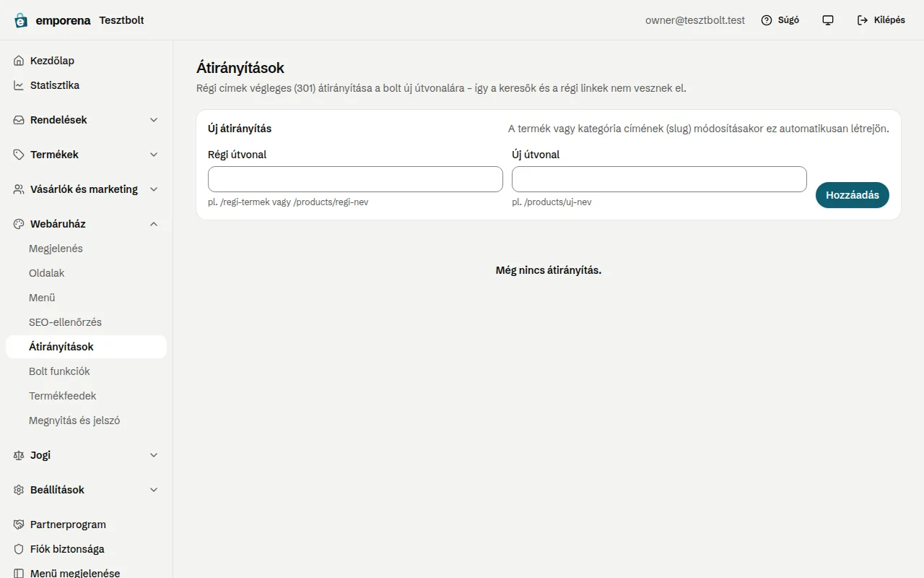Click the Jogi scales icon
924x578 pixels.
19,455
